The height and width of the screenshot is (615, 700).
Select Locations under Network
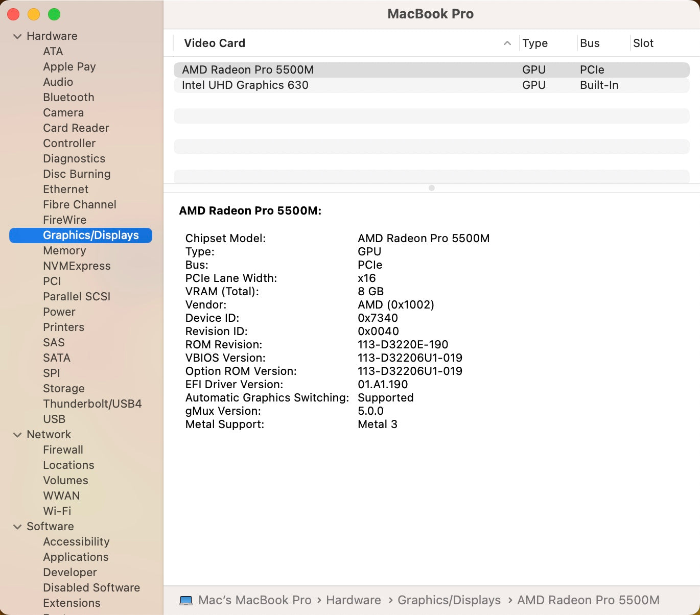(x=68, y=465)
